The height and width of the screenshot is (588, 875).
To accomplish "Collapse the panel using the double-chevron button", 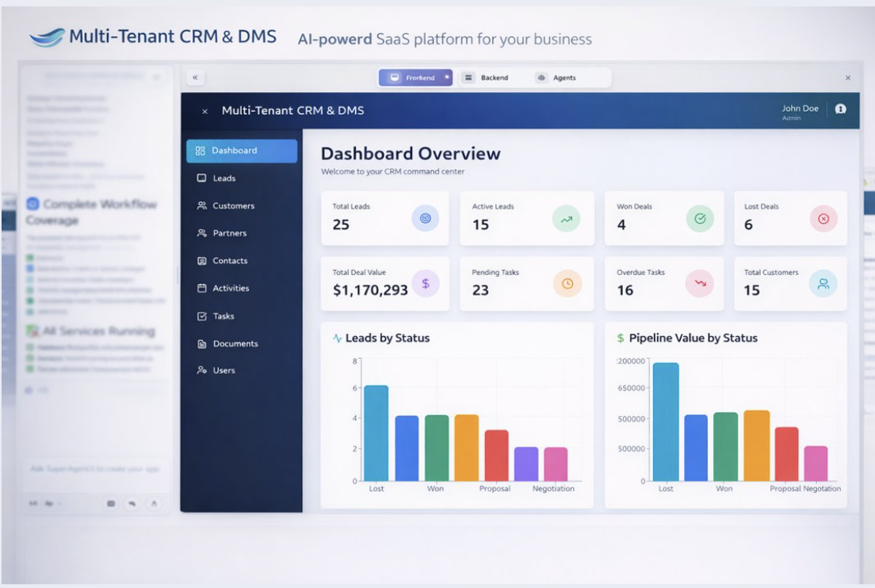I will (194, 77).
